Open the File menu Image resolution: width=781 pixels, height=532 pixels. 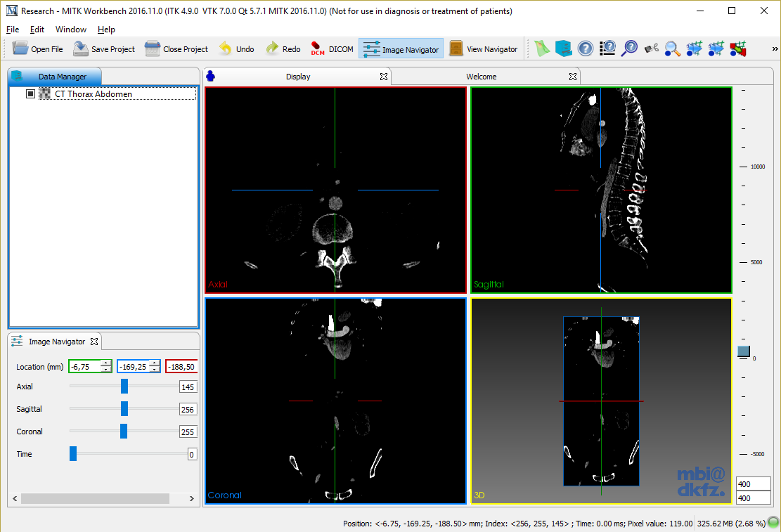(x=13, y=30)
